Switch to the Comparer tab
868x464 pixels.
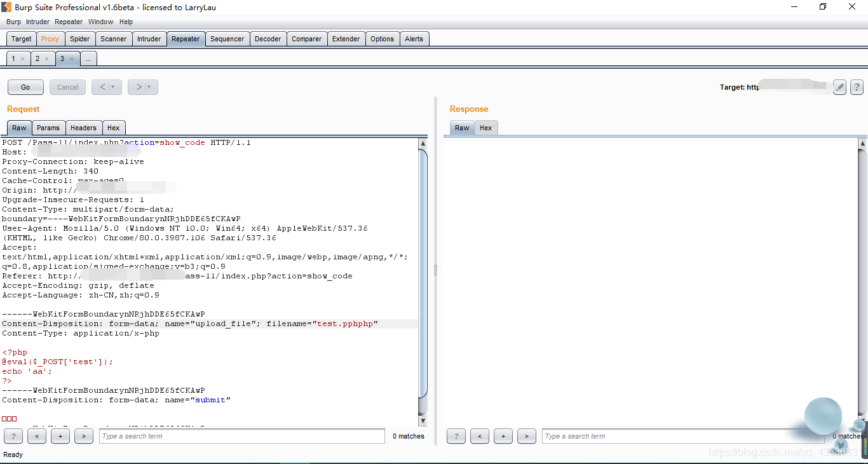coord(307,39)
